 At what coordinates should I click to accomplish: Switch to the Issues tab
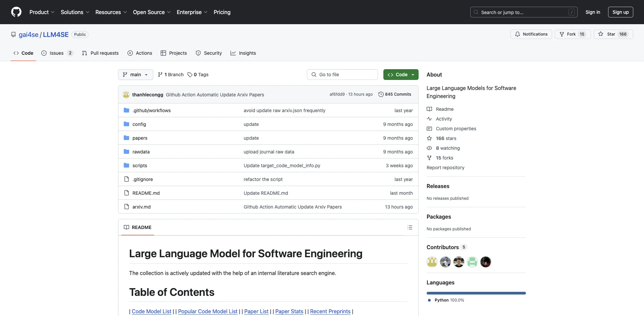click(x=57, y=53)
